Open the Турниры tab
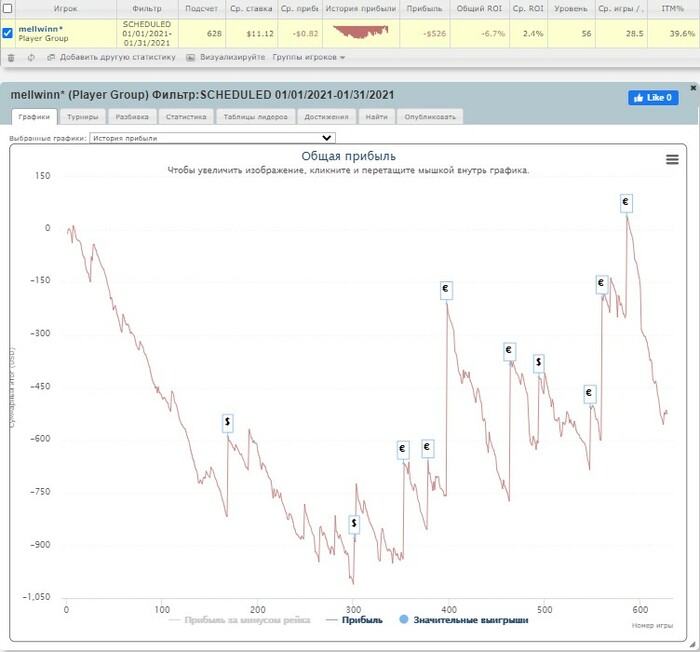This screenshot has height=652, width=700. pyautogui.click(x=83, y=117)
